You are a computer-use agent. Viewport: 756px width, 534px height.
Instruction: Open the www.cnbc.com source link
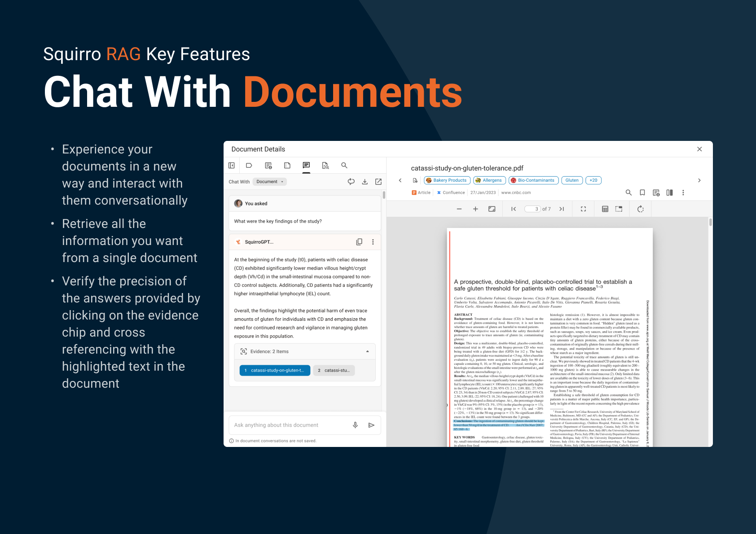click(x=516, y=193)
